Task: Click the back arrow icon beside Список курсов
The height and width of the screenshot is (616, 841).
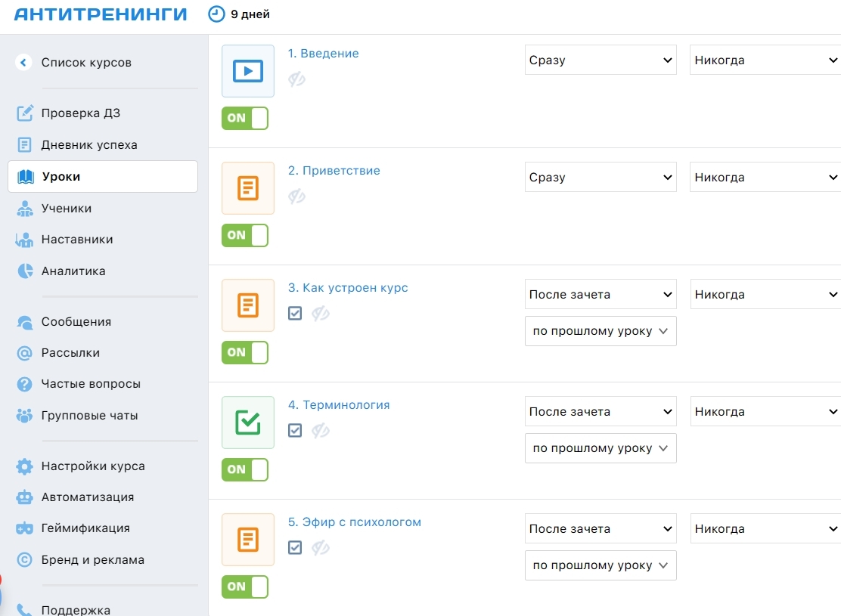Action: point(23,63)
